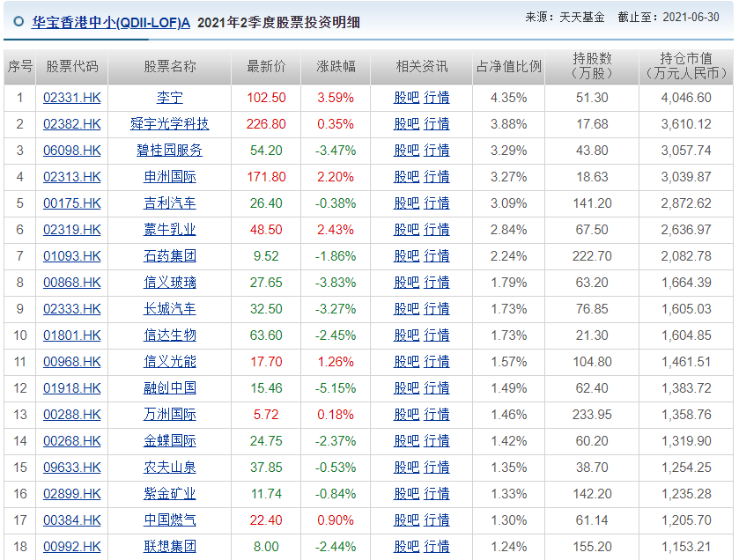Open the 吉利汽车 stock link
This screenshot has height=560, width=739.
(x=170, y=203)
